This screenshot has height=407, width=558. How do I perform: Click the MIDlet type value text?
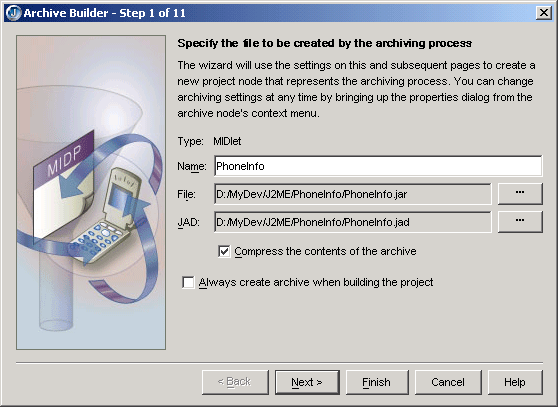[227, 141]
